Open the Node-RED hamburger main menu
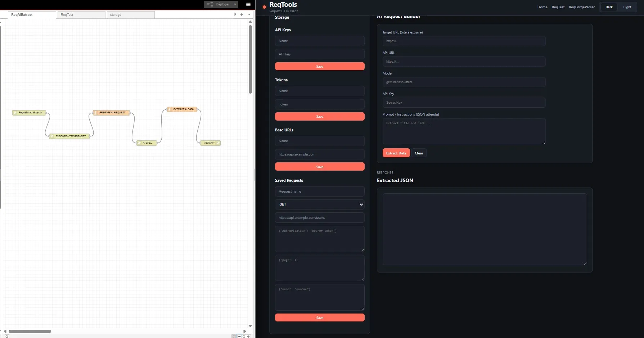This screenshot has width=644, height=338. (248, 4)
